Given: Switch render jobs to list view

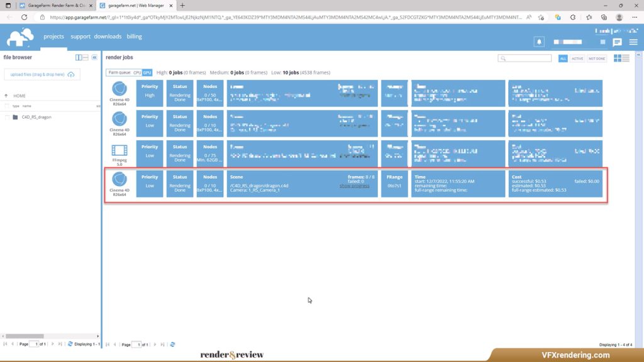Looking at the screenshot, I should (626, 58).
